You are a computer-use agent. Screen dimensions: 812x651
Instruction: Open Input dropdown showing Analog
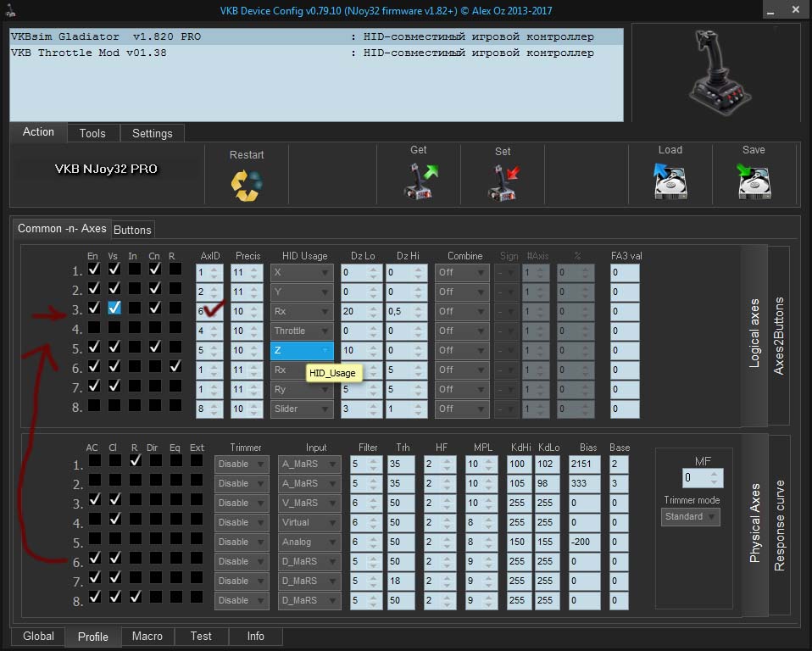point(309,542)
